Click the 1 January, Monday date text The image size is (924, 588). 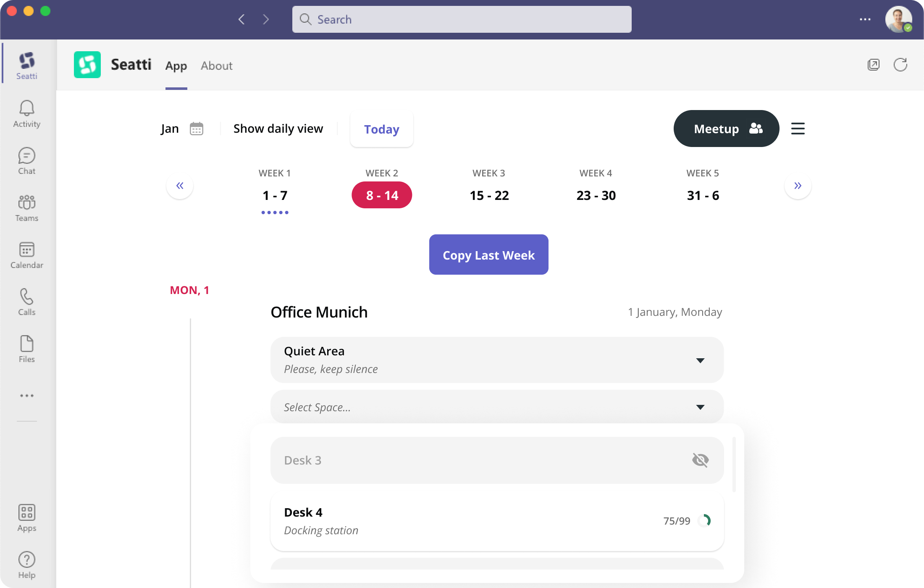675,312
